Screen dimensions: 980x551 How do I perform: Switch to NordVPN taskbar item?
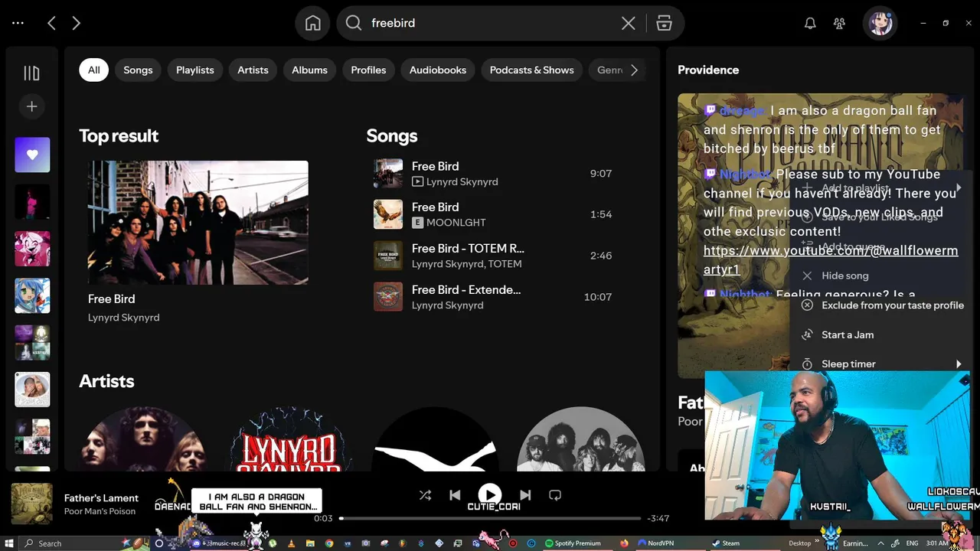coord(655,543)
